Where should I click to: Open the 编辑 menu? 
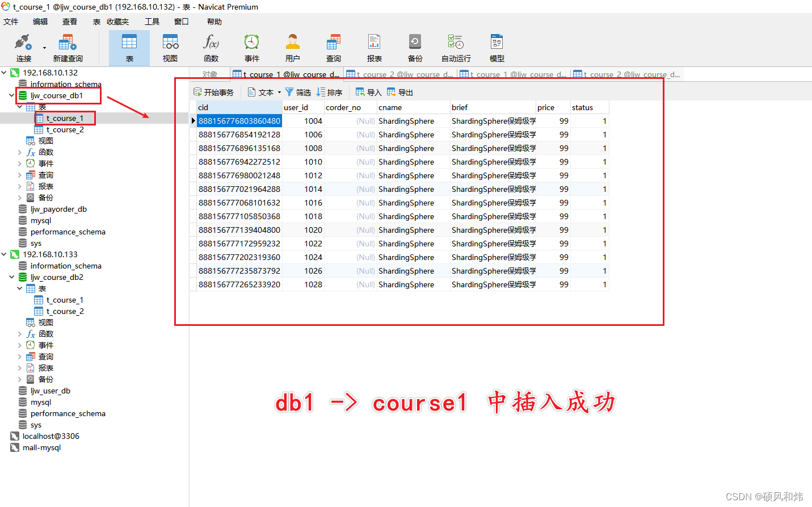point(40,22)
